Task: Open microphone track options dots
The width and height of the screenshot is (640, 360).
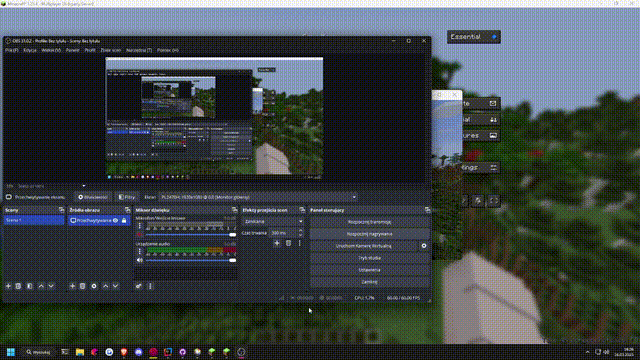Action: click(x=140, y=226)
